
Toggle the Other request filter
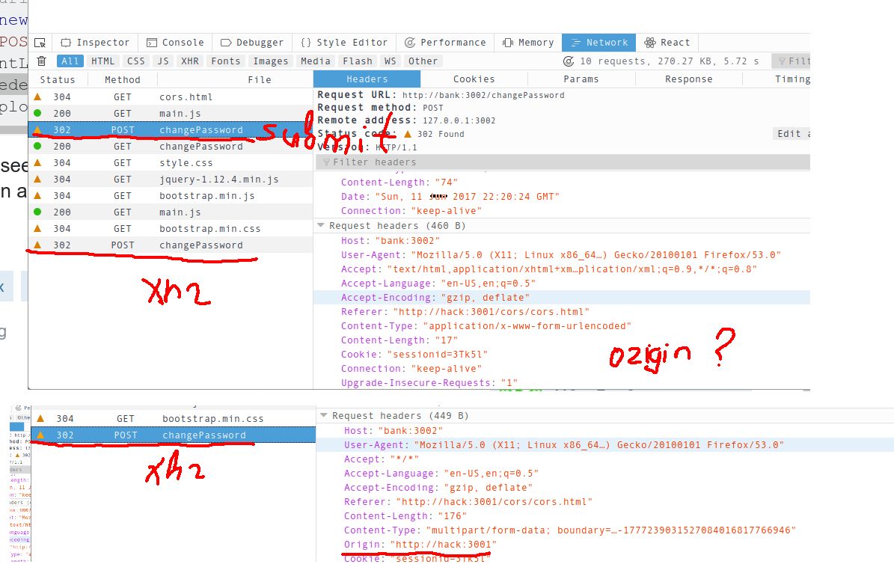(423, 61)
